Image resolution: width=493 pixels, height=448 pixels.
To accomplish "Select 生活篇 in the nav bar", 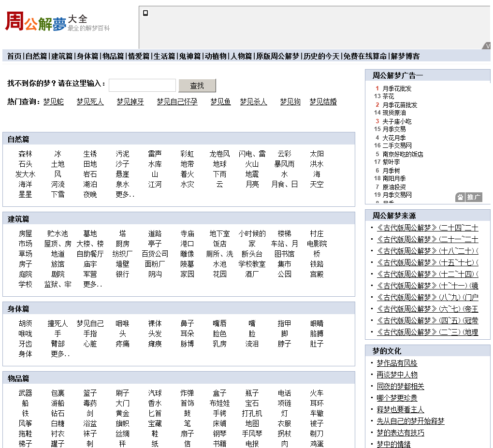I will (164, 56).
